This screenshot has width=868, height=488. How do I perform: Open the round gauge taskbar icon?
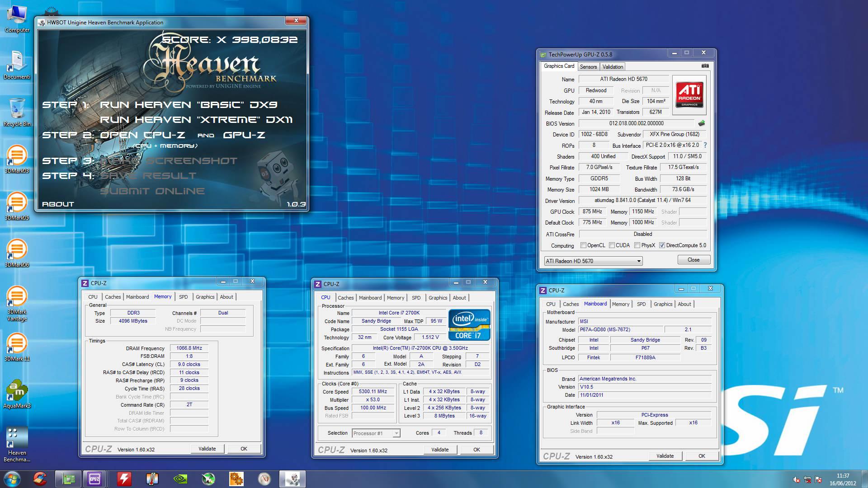point(264,479)
